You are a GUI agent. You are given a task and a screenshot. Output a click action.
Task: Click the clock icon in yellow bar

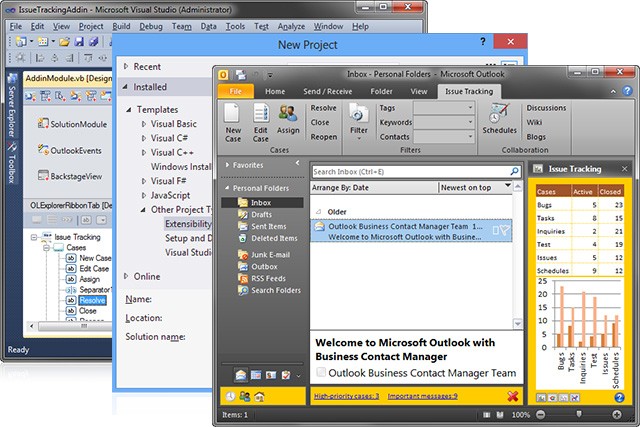(230, 396)
